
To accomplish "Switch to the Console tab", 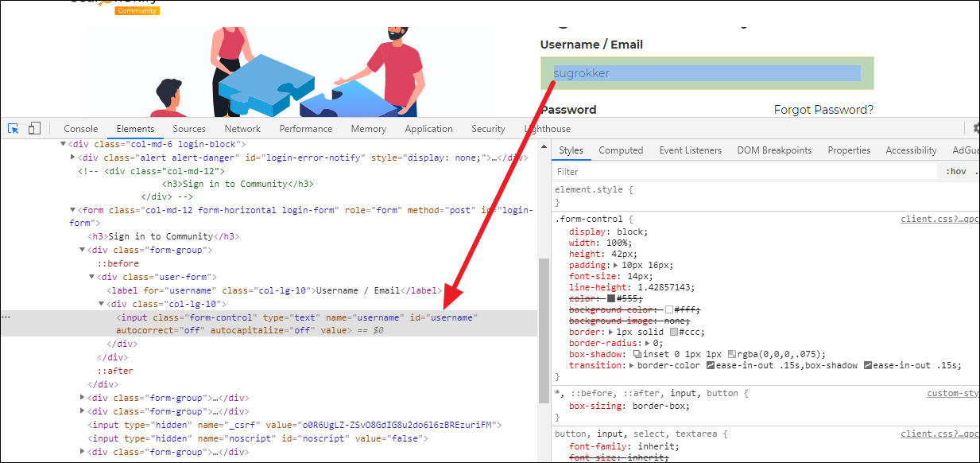I will (81, 129).
